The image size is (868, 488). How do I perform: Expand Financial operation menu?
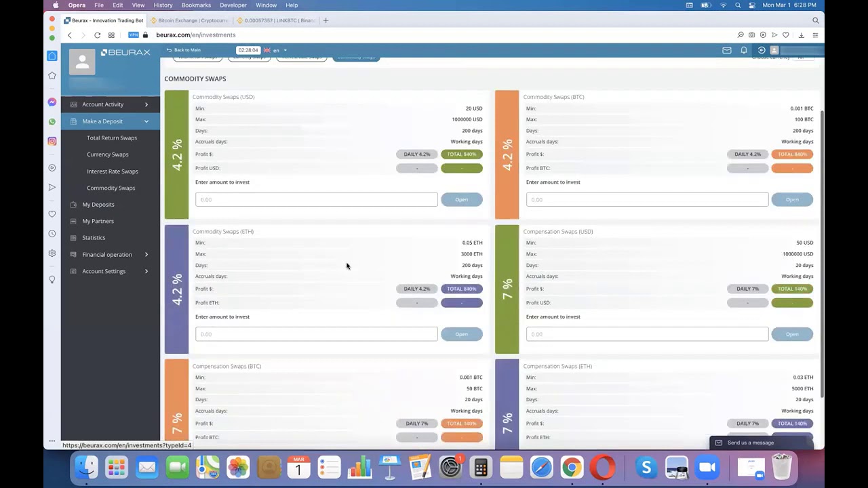coord(111,255)
